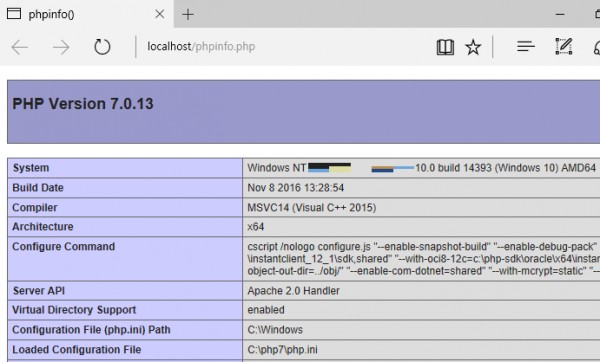
Task: Click Nov 8 2016 13:28:54 value
Action: click(296, 188)
